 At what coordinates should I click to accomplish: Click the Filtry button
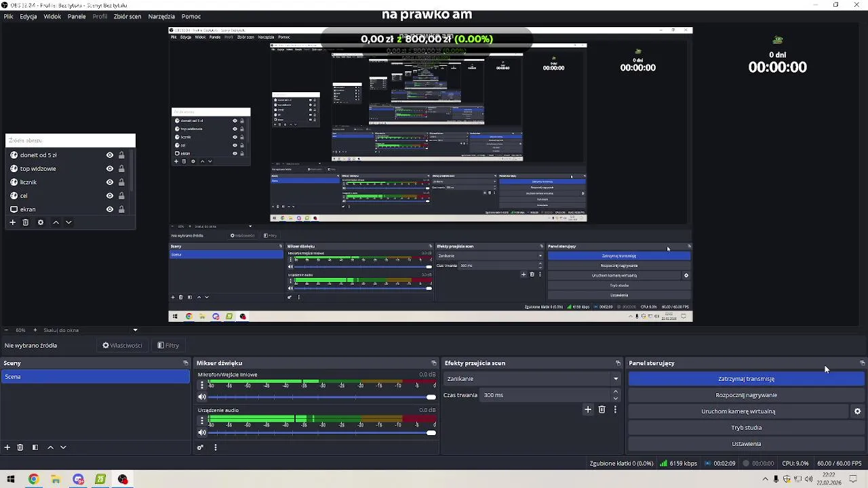point(168,346)
